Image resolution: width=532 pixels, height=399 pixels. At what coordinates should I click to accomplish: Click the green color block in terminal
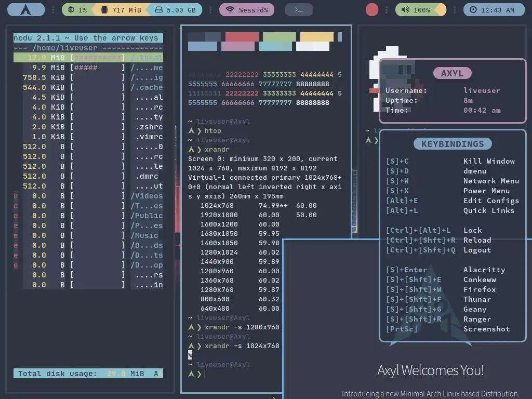click(x=279, y=37)
